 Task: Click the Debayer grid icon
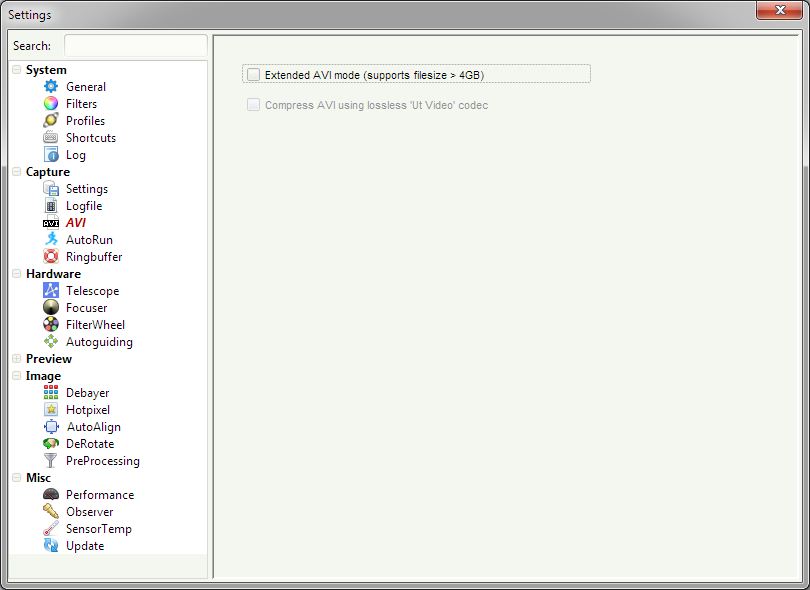pos(51,393)
